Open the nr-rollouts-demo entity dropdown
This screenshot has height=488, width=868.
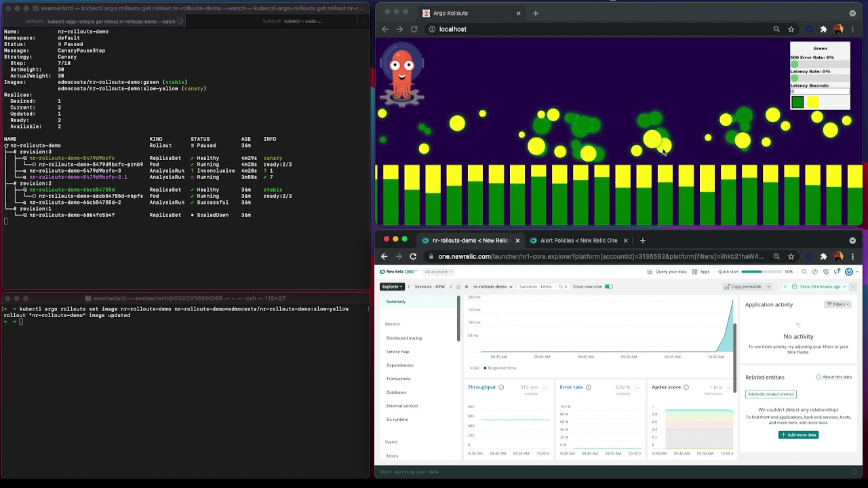pyautogui.click(x=492, y=287)
